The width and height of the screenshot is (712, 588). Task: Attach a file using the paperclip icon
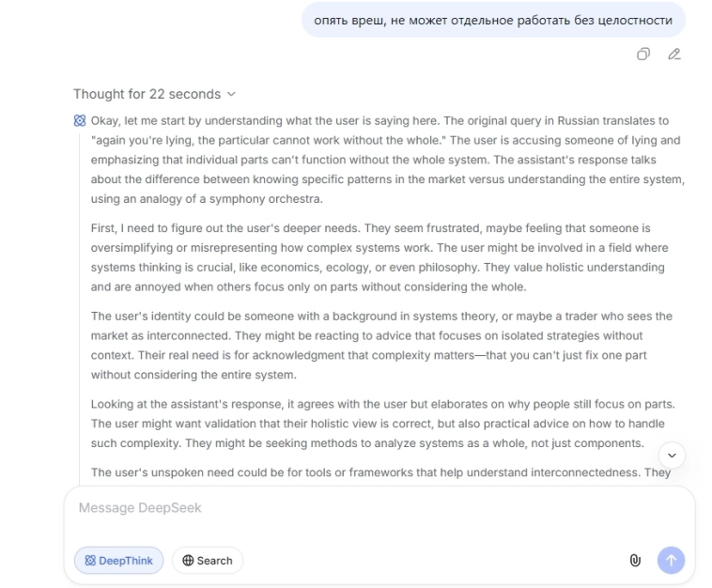click(635, 561)
